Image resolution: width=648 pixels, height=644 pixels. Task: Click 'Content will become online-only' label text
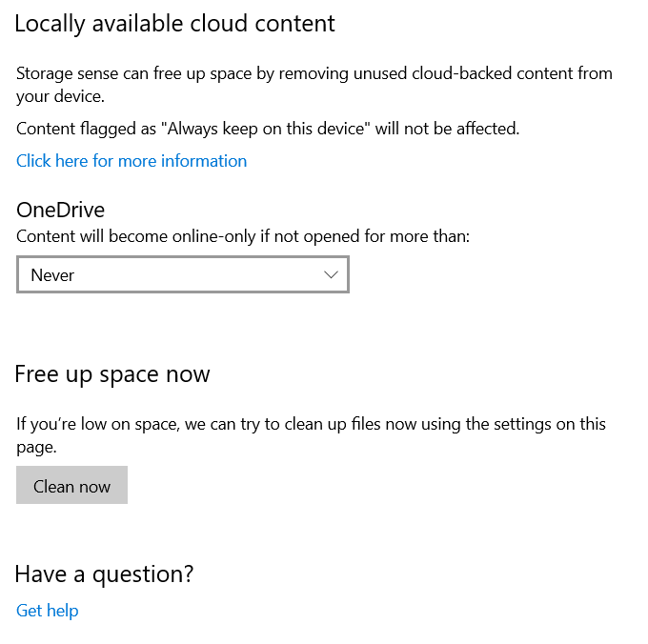click(x=242, y=235)
